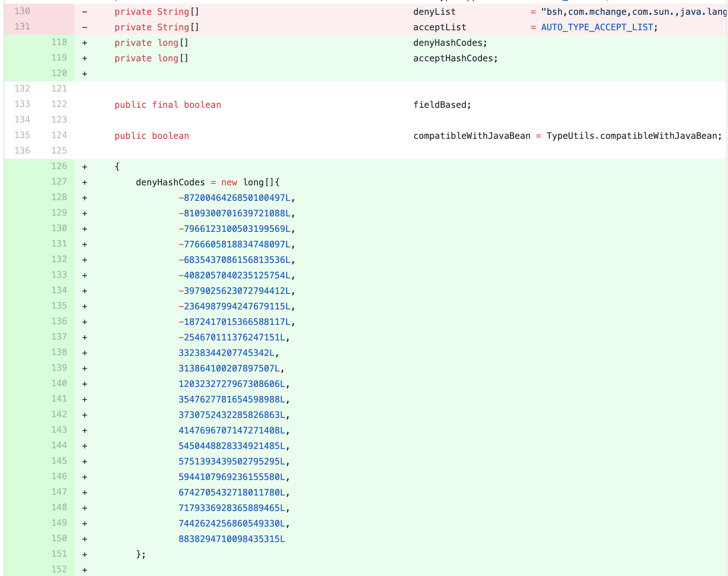This screenshot has width=728, height=576.
Task: Click the plus marker on line 152
Action: (85, 570)
